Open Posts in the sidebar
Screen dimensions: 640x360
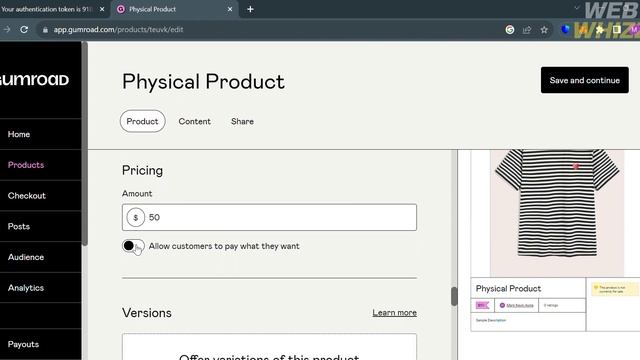coord(19,226)
